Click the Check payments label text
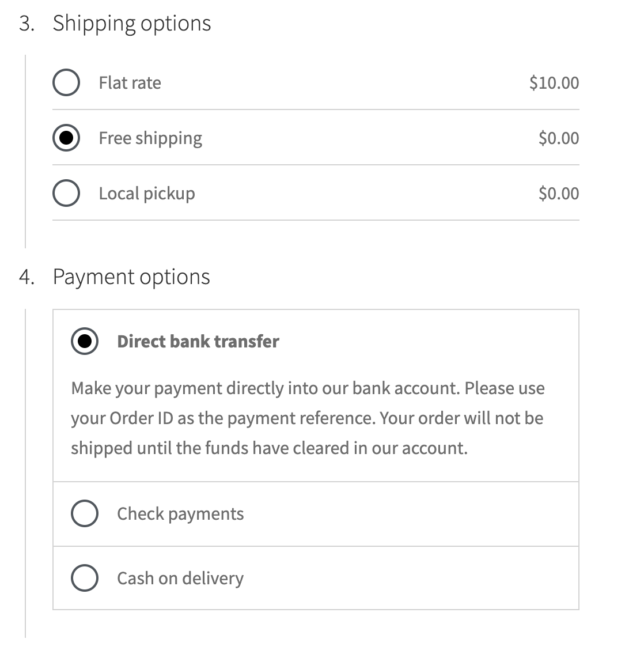 click(x=180, y=513)
